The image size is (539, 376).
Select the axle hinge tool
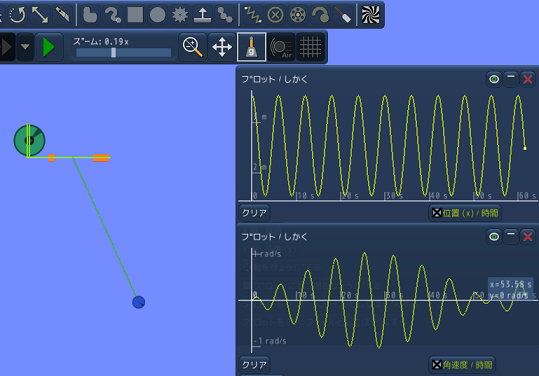(x=298, y=15)
